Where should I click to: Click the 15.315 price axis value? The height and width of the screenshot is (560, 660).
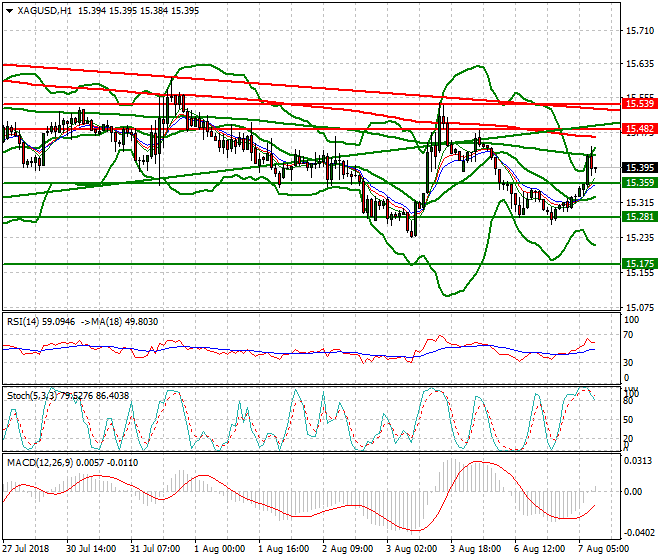pyautogui.click(x=640, y=203)
